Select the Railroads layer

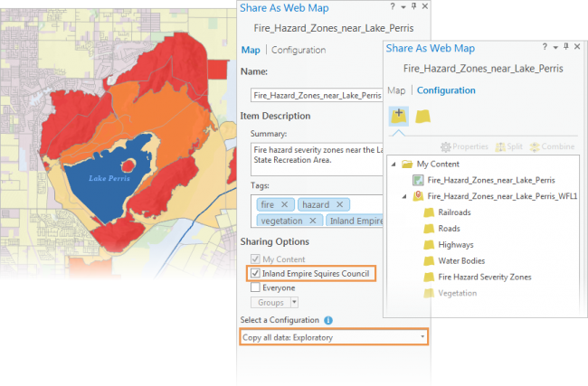454,212
